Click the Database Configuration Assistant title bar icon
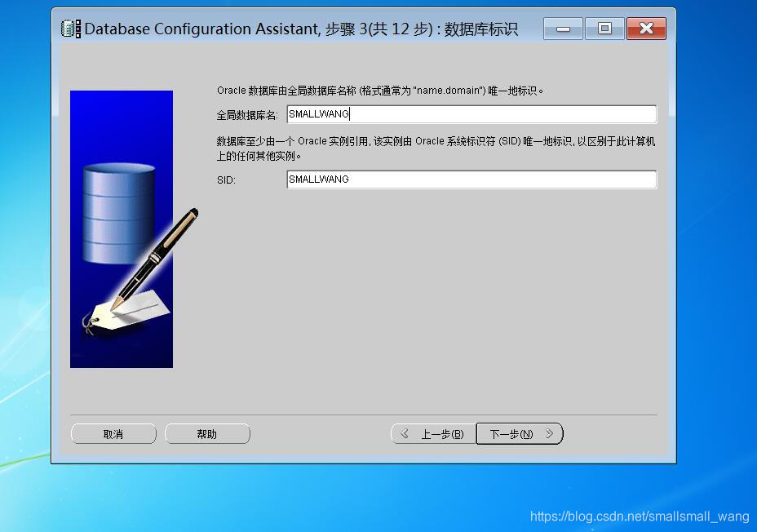The width and height of the screenshot is (757, 532). tap(71, 29)
